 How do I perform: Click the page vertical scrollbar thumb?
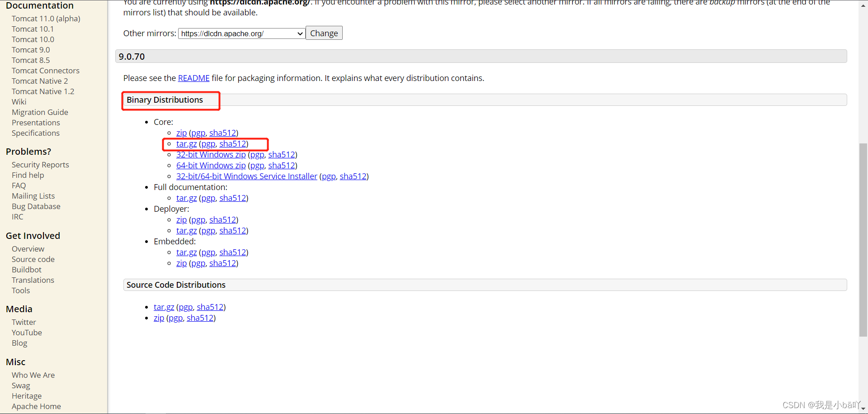863,240
